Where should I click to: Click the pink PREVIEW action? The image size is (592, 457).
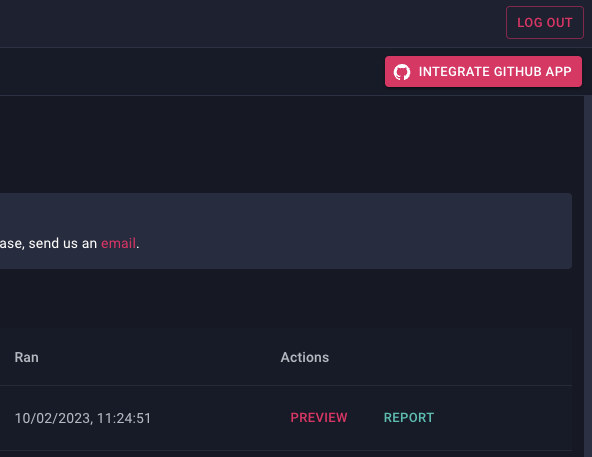pyautogui.click(x=319, y=418)
